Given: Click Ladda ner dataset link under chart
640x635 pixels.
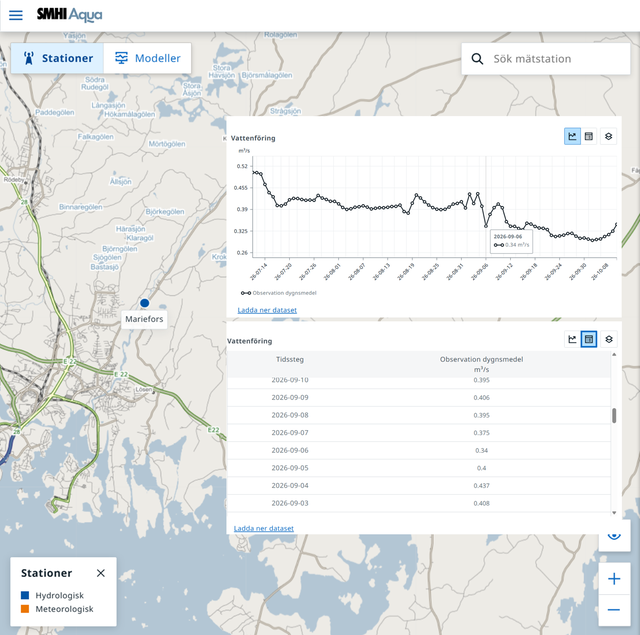Looking at the screenshot, I should pos(267,310).
